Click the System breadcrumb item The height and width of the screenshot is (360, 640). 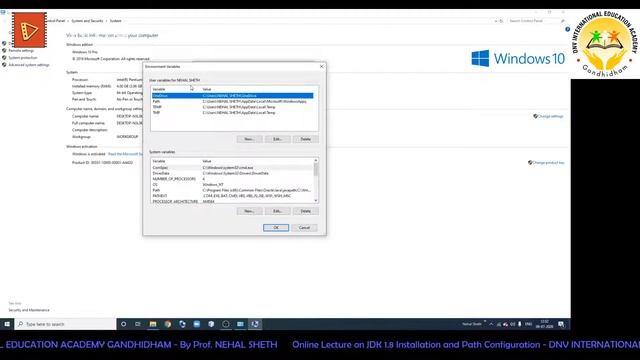(x=116, y=21)
